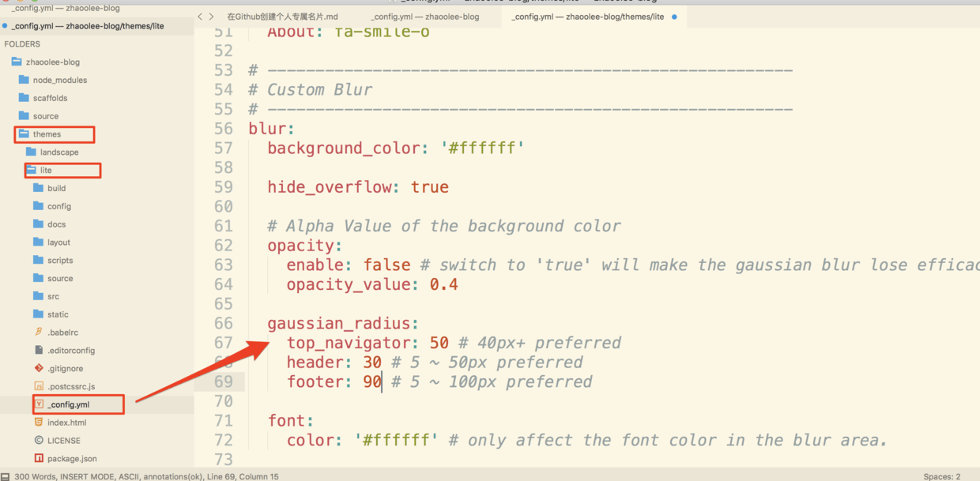
Task: Click the Custom Blur comment line
Action: (310, 89)
